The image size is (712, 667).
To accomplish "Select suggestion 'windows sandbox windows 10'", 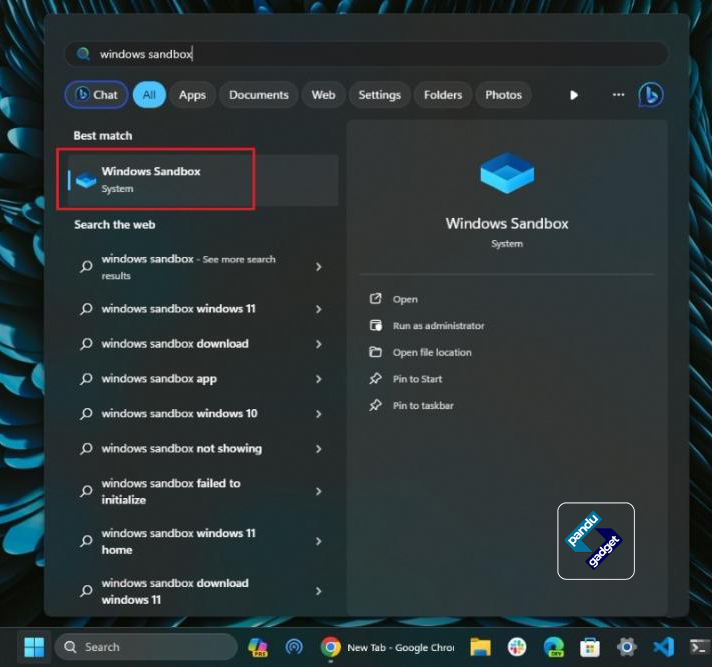I will [179, 414].
